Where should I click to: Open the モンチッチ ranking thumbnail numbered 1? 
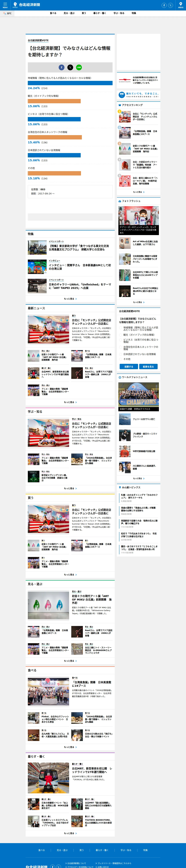(x=125, y=117)
